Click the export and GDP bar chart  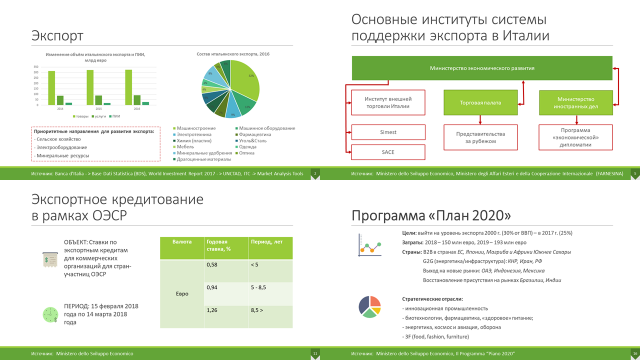click(x=96, y=86)
